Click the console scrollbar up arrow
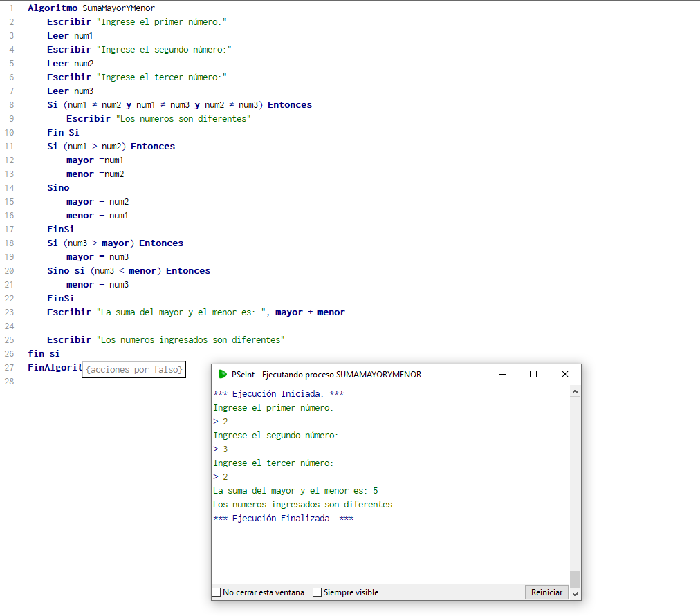Image resolution: width=700 pixels, height=616 pixels. click(575, 391)
